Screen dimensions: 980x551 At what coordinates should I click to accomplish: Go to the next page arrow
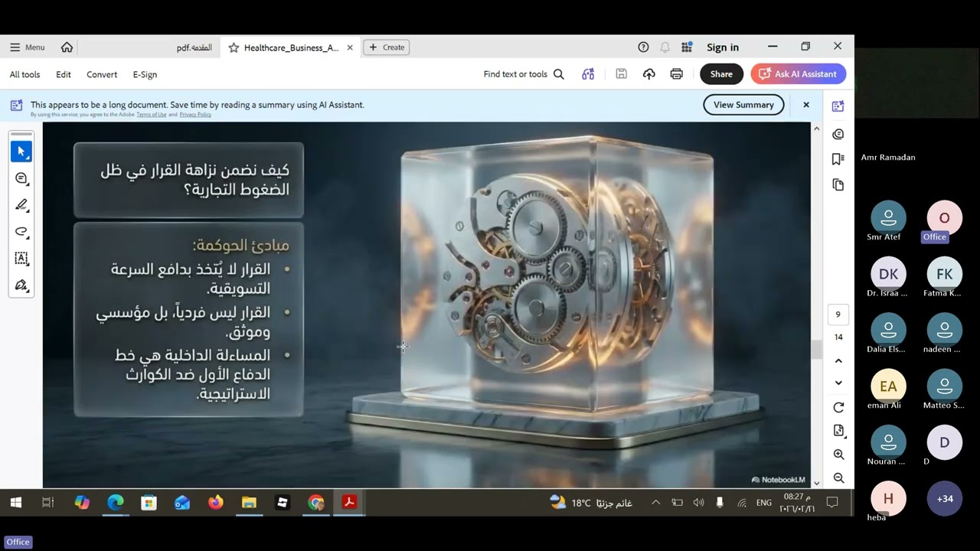tap(838, 383)
